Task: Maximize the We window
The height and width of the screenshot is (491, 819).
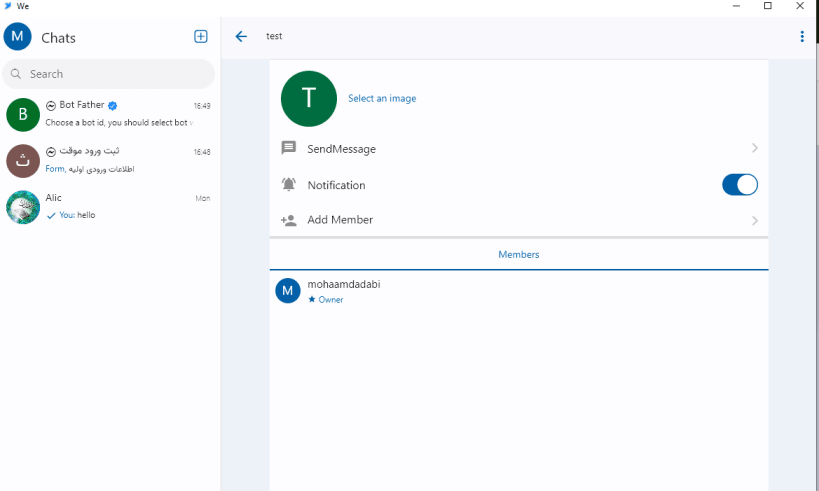Action: [768, 6]
